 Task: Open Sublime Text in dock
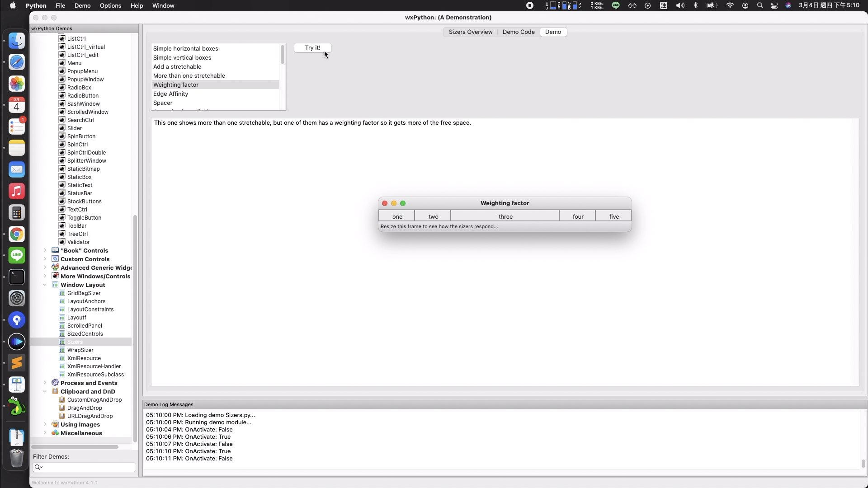(x=17, y=363)
